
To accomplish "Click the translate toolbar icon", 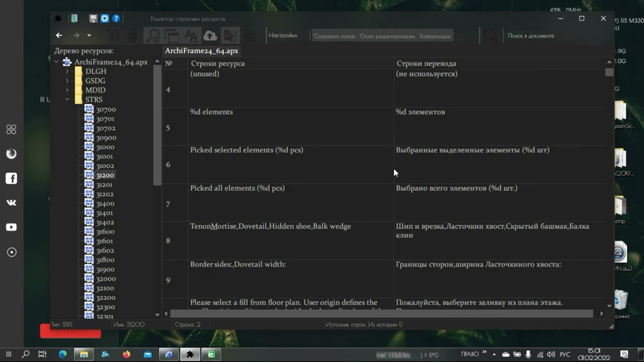I will pyautogui.click(x=230, y=36).
